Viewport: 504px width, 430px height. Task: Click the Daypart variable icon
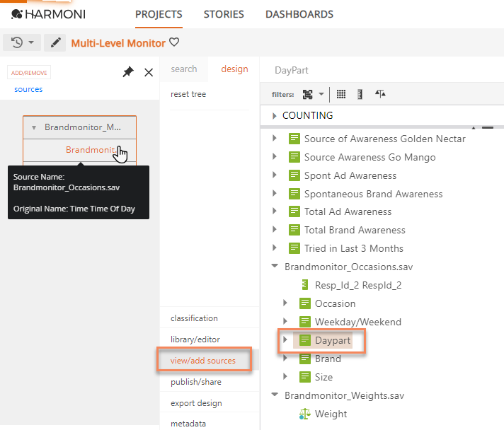pos(304,340)
